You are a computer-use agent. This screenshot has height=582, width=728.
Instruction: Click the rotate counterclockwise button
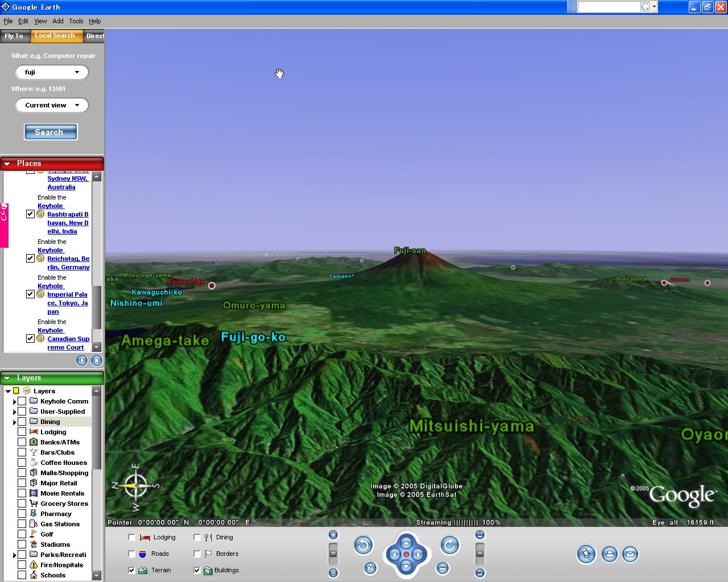(x=363, y=546)
